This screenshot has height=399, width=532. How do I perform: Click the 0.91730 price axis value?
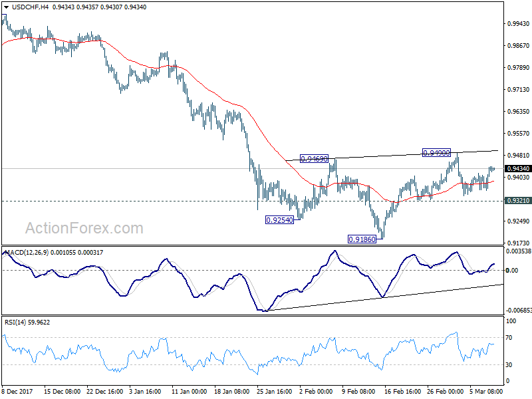[518, 243]
